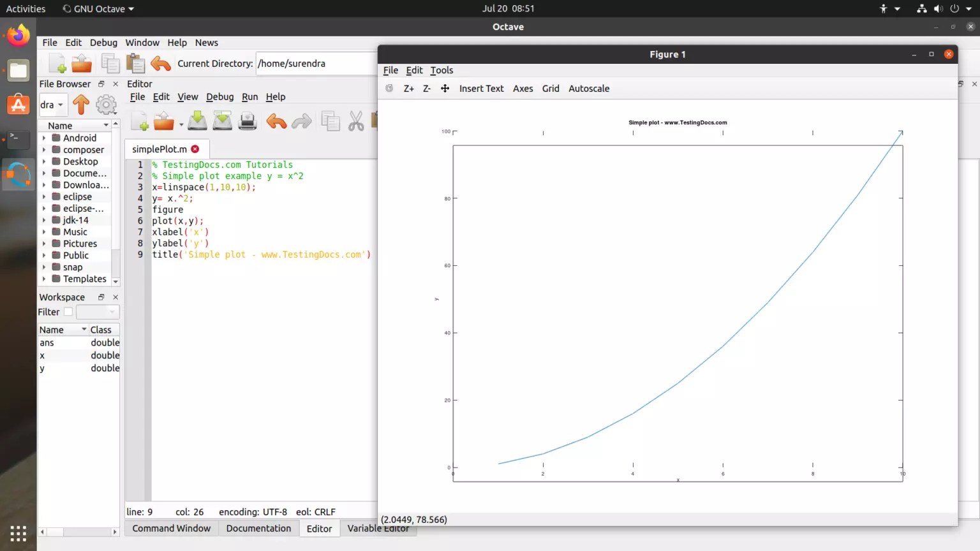Select the Z+ zoom in tool
Screen dimensions: 980x551
point(408,88)
